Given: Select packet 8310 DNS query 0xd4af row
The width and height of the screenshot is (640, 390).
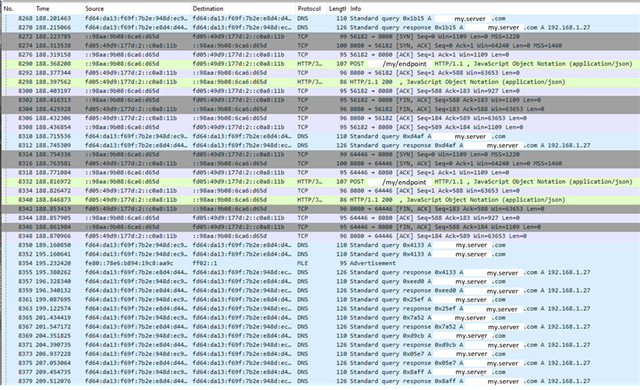Looking at the screenshot, I should (x=320, y=136).
